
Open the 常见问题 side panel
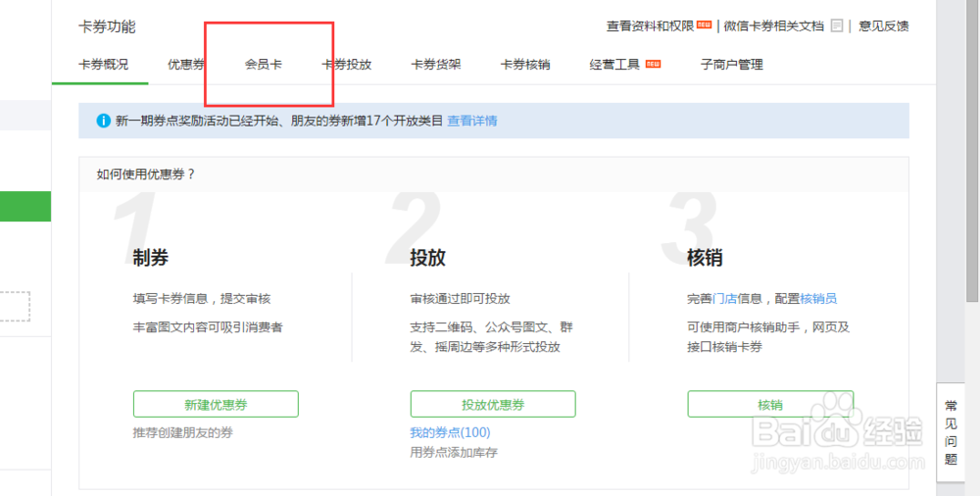[951, 432]
